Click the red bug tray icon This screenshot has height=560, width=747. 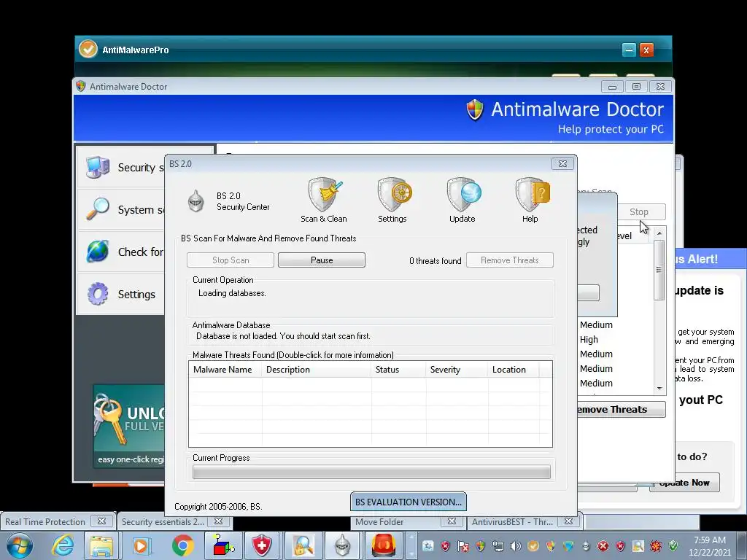(x=656, y=545)
